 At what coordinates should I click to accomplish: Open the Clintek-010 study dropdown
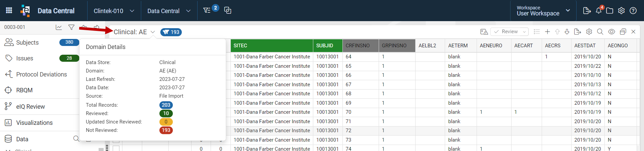coord(114,11)
